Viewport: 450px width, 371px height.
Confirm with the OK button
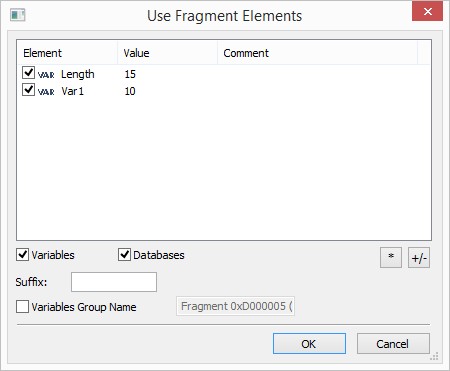309,344
